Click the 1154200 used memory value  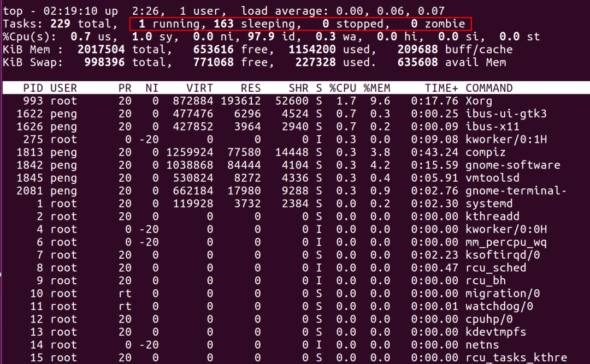point(312,49)
